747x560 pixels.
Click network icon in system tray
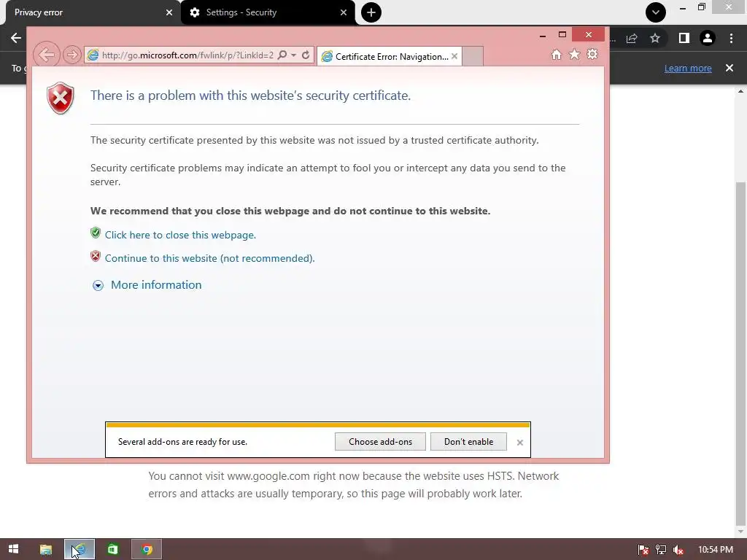coord(661,550)
